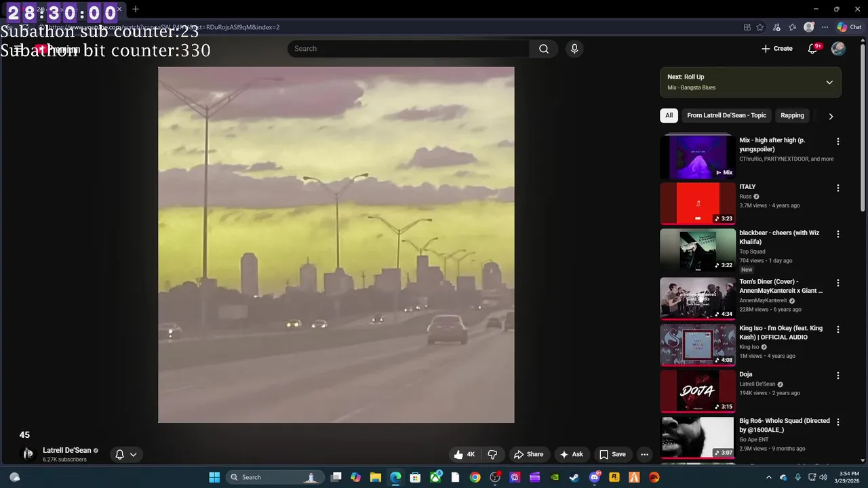Click the Windows taskbar search box

click(x=274, y=477)
